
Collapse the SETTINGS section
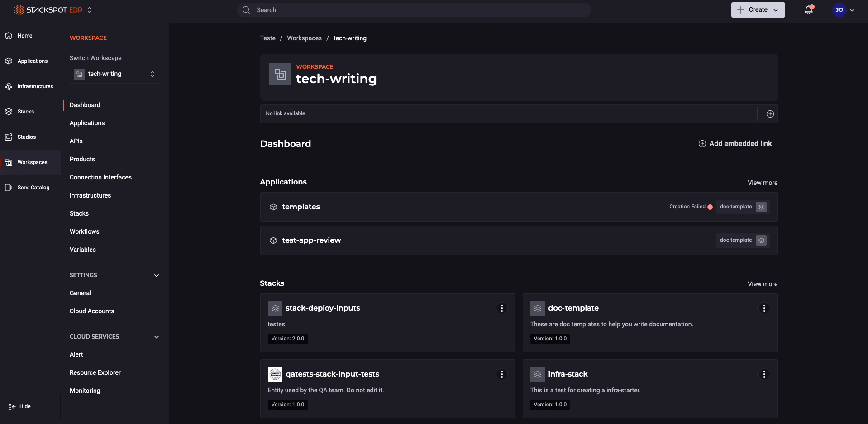[x=157, y=275]
